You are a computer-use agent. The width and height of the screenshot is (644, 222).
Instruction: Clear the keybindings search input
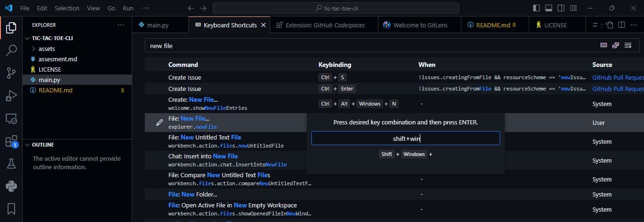point(628,45)
